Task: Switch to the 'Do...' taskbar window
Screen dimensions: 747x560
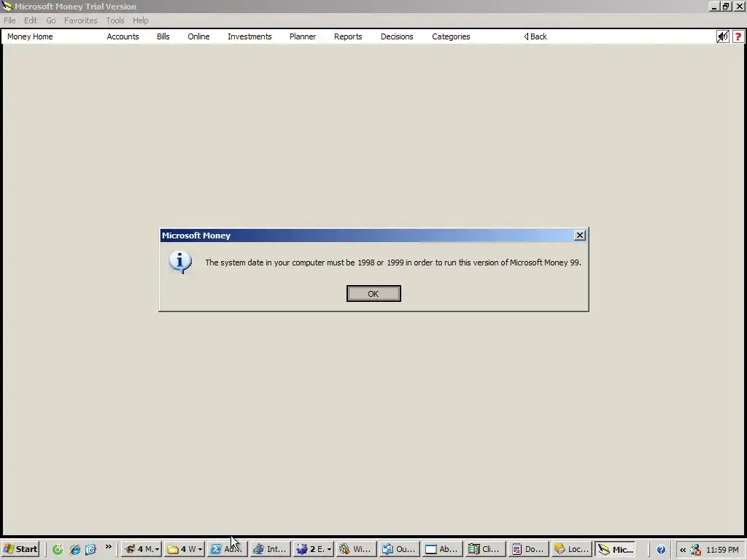Action: tap(528, 549)
